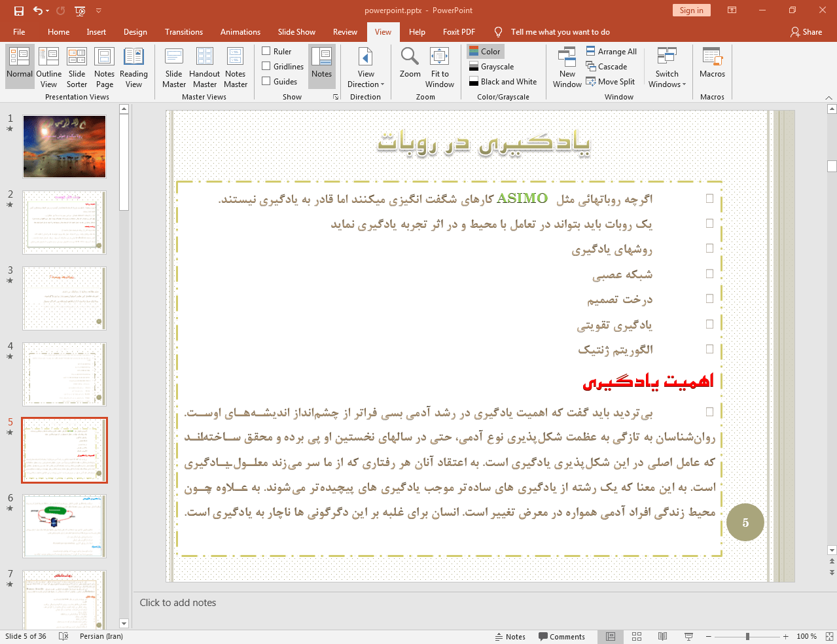837x644 pixels.
Task: Toggle Comments pane in status bar
Action: [561, 636]
